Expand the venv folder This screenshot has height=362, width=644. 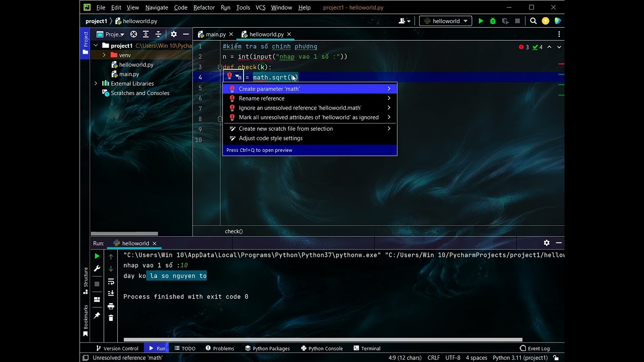104,55
